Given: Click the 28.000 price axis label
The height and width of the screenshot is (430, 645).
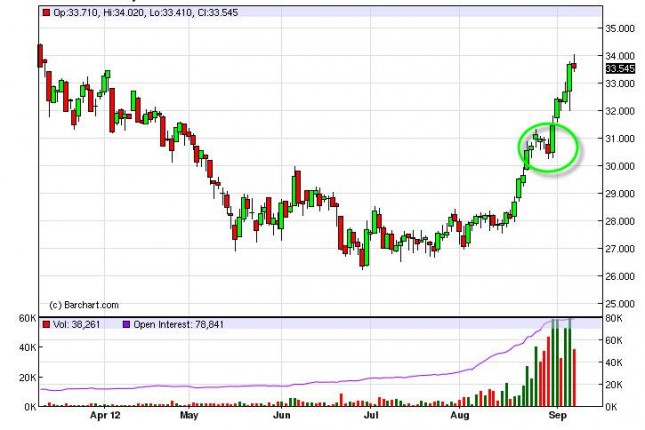Looking at the screenshot, I should 619,221.
